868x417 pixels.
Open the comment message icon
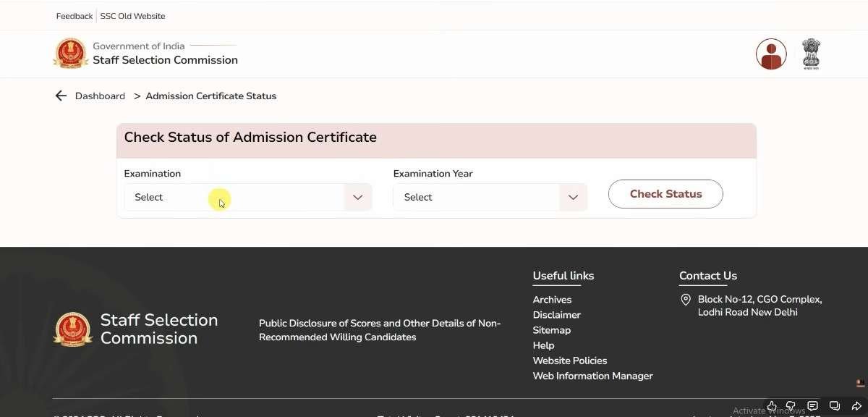[x=812, y=406]
